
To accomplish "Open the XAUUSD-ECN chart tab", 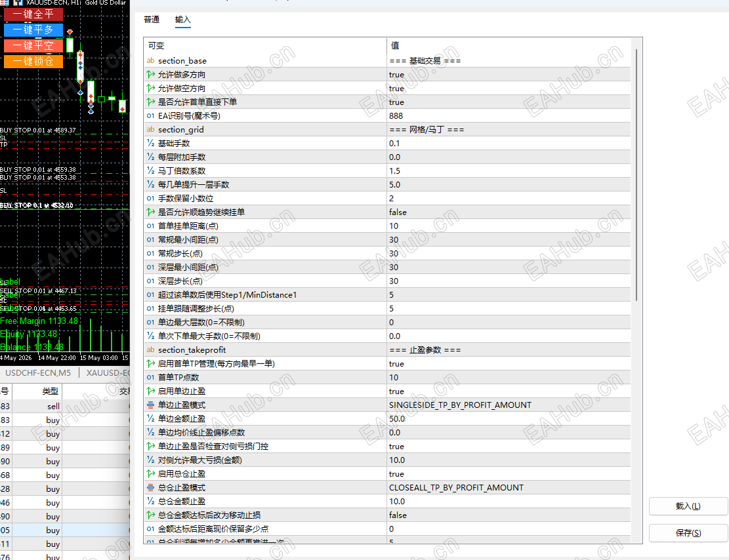I will point(108,372).
